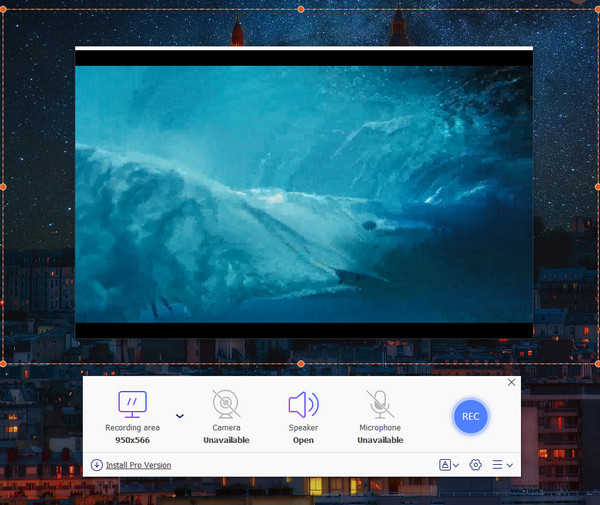
Task: Open the watermark/annotation tool dropdown
Action: [448, 465]
